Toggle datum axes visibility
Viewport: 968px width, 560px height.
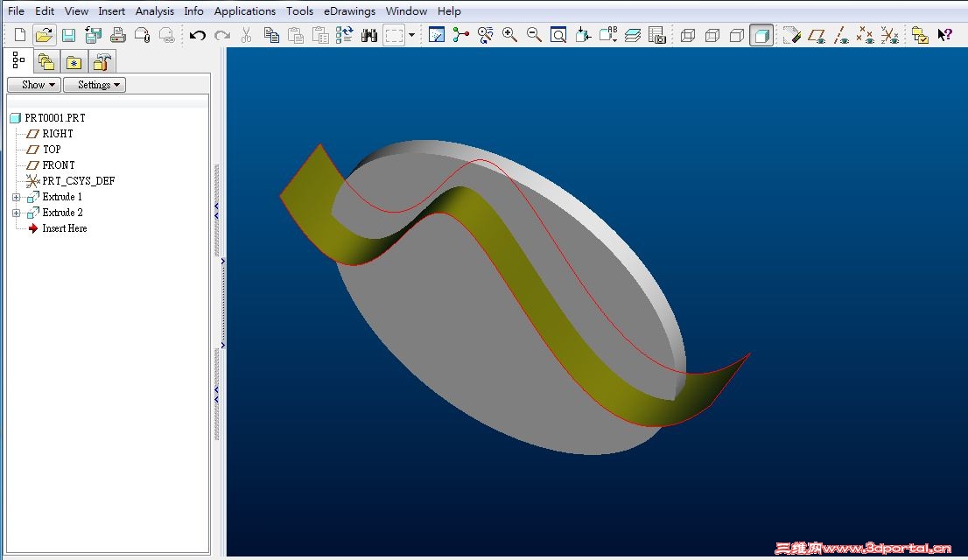pyautogui.click(x=841, y=35)
